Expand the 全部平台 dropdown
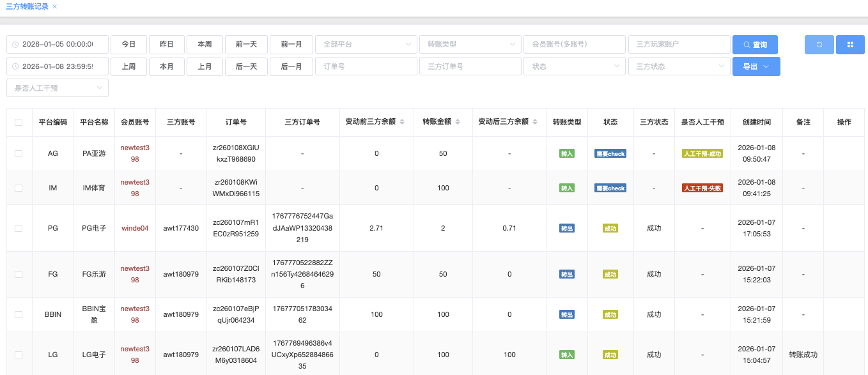The height and width of the screenshot is (375, 868). [x=366, y=45]
